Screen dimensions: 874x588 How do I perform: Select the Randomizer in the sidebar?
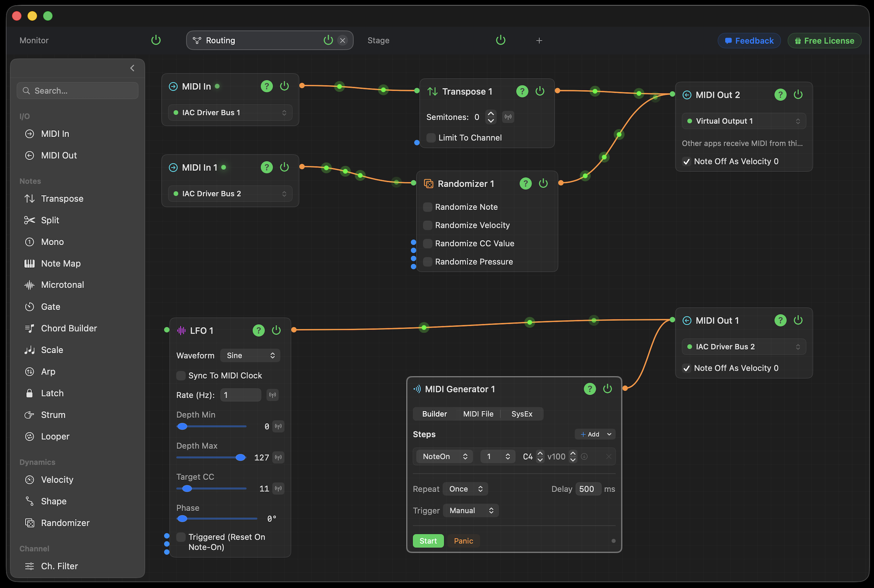65,523
